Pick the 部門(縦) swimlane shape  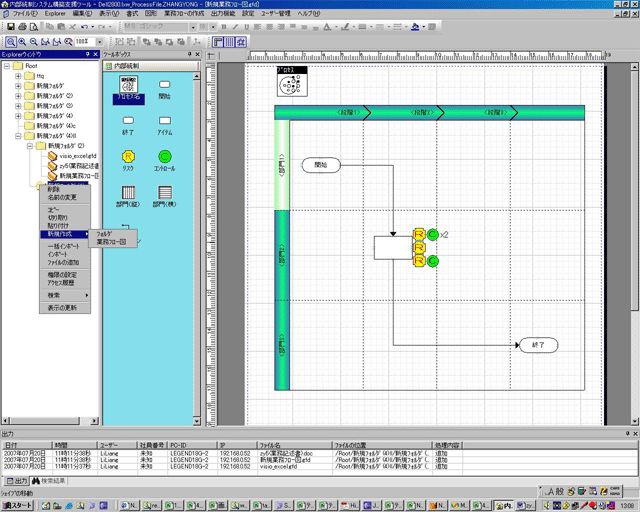128,193
